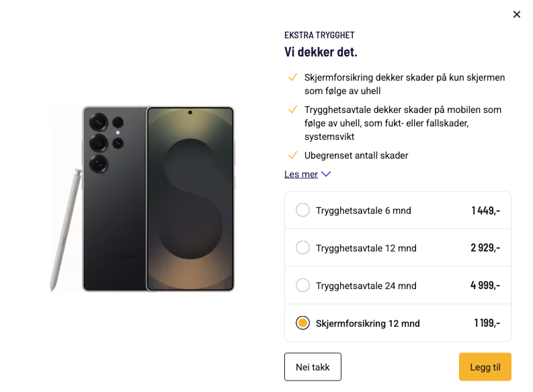This screenshot has width=533, height=392.
Task: Click the 4 999,- price
Action: 485,286
